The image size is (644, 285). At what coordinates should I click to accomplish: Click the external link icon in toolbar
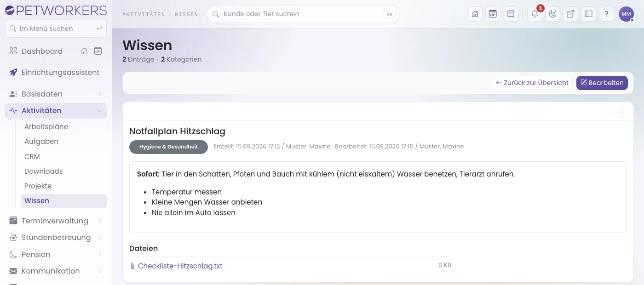[x=570, y=14]
